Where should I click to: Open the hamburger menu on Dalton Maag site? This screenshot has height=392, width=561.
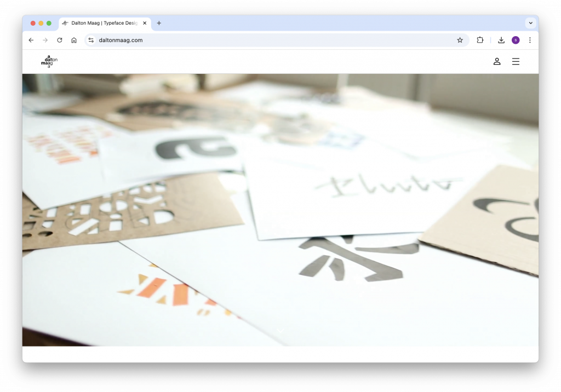516,62
